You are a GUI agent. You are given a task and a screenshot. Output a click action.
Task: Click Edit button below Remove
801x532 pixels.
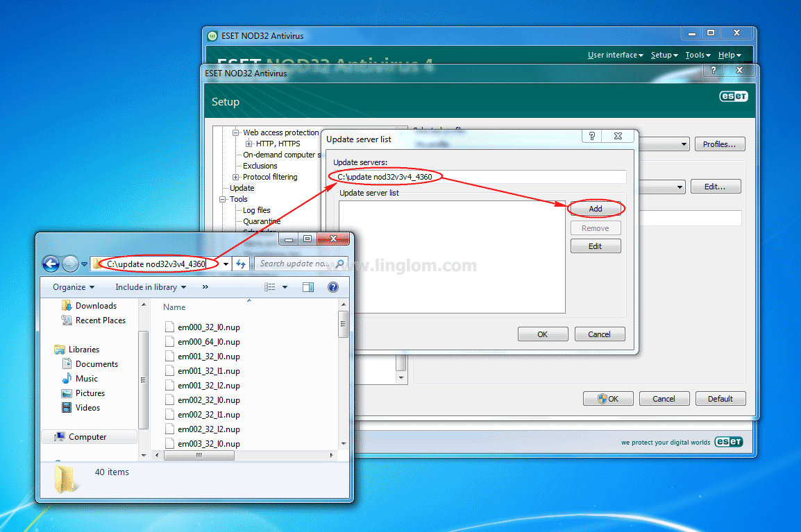click(x=595, y=246)
